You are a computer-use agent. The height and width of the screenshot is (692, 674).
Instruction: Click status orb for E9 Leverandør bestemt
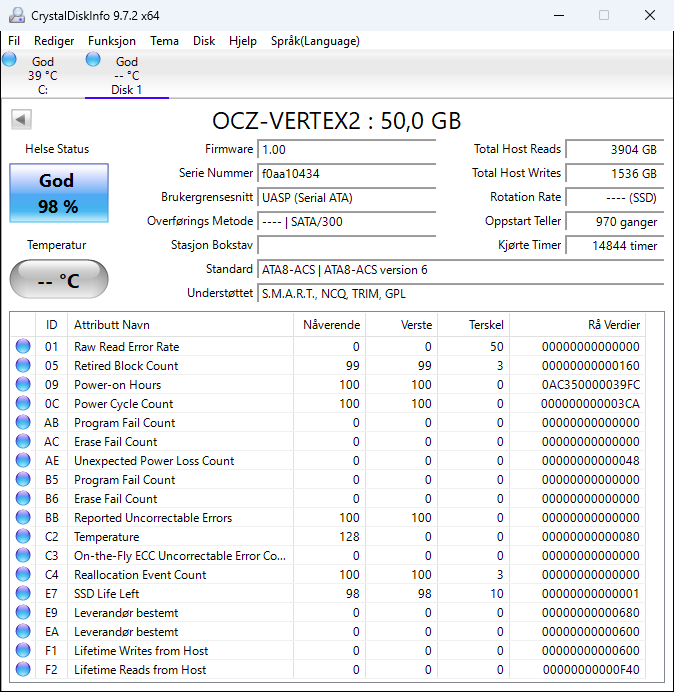click(23, 612)
